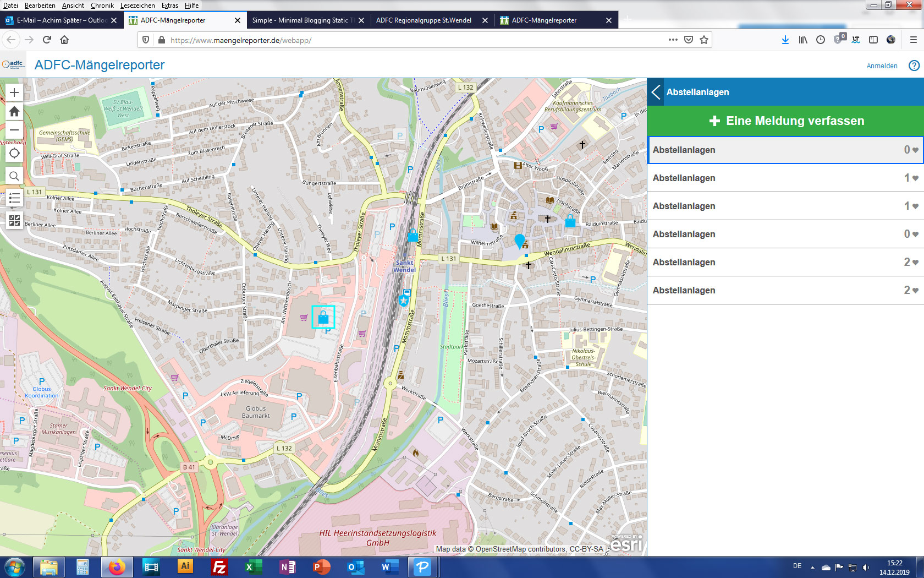Viewport: 924px width, 578px height.
Task: Open the Firefox library icon
Action: click(803, 40)
